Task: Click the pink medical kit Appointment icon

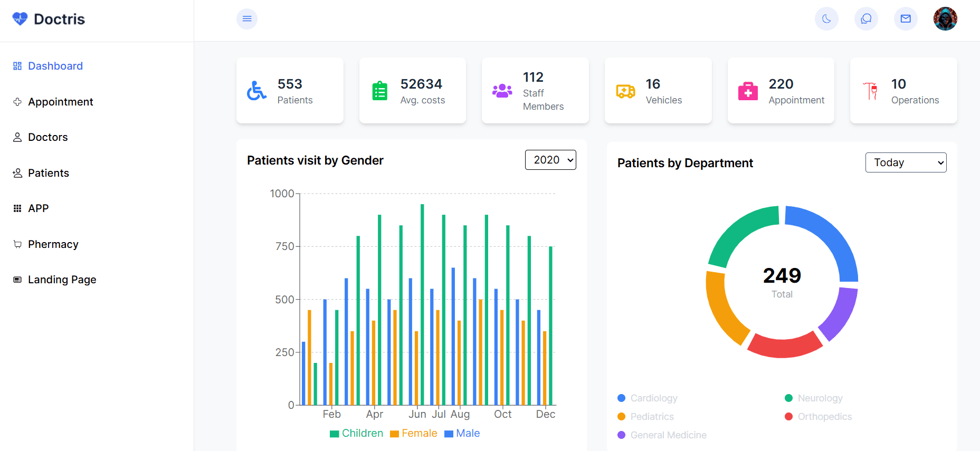Action: pos(748,91)
